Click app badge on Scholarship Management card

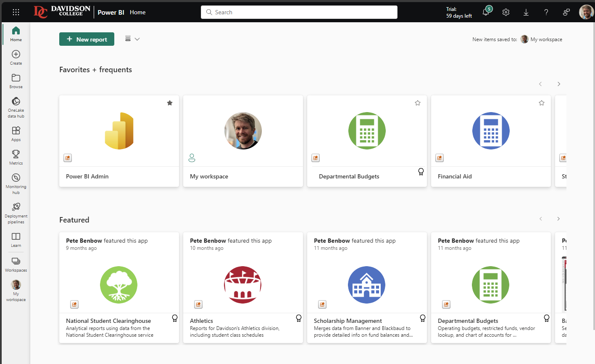coord(322,304)
